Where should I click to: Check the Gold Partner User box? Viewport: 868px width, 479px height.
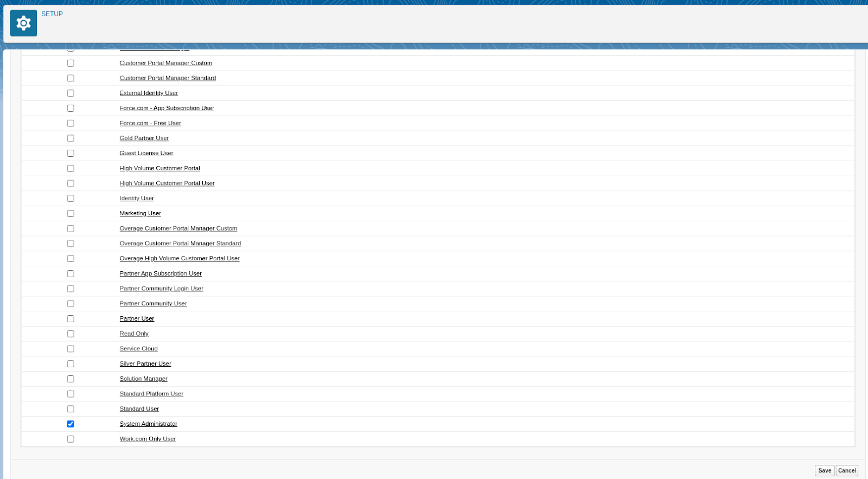[71, 138]
